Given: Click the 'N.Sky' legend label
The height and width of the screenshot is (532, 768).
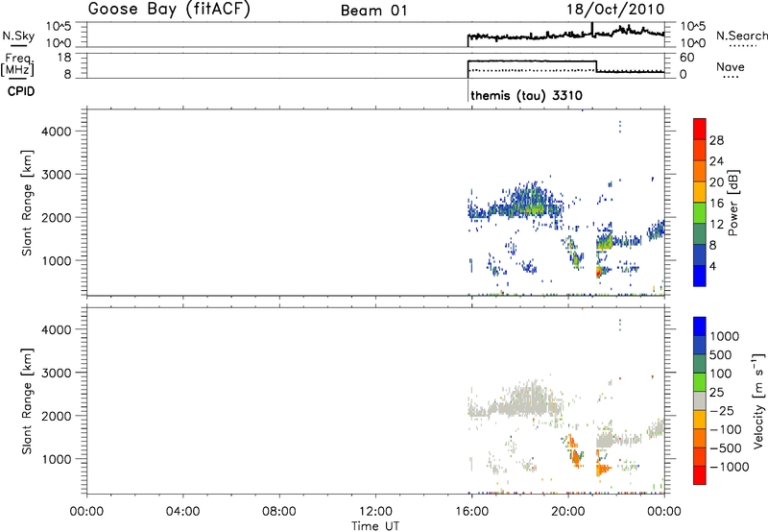Looking at the screenshot, I should pyautogui.click(x=18, y=36).
